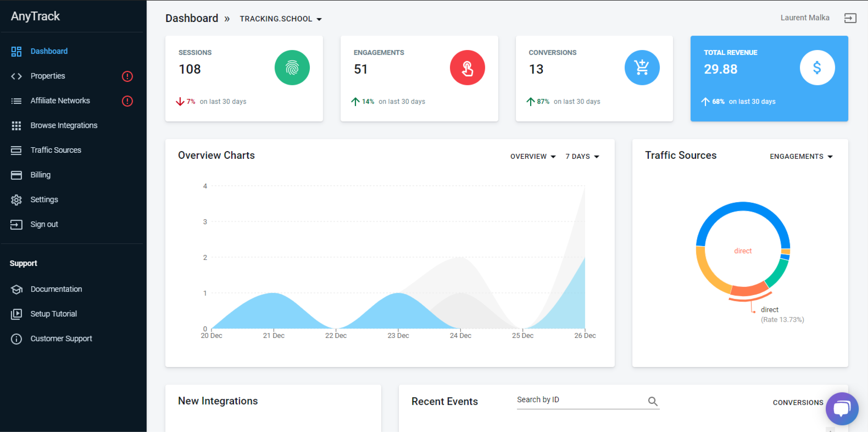Click the Properties warning alert icon
Screen dimensions: 868x432
(x=127, y=76)
